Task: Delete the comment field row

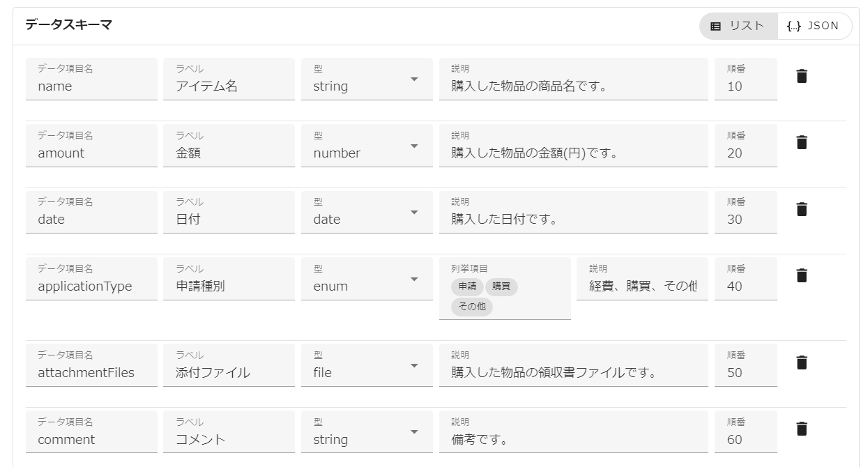Action: coord(802,429)
